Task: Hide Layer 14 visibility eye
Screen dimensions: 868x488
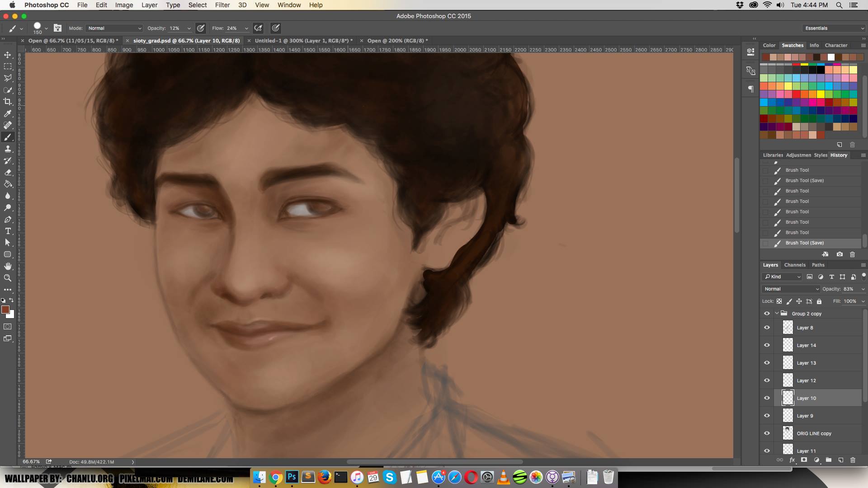Action: [767, 345]
